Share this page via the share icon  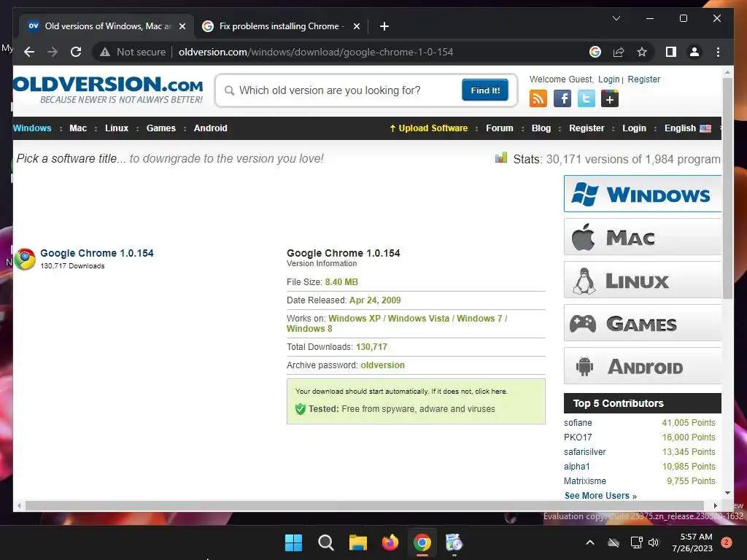pyautogui.click(x=619, y=52)
